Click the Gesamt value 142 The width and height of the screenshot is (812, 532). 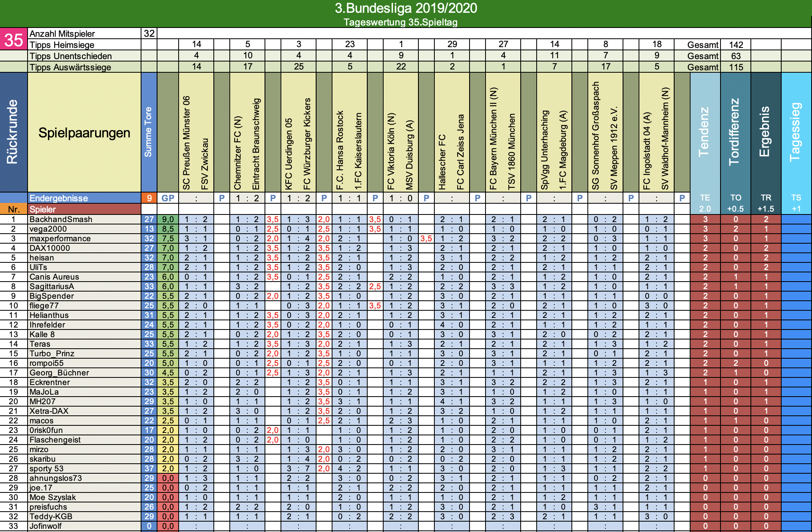tap(736, 45)
